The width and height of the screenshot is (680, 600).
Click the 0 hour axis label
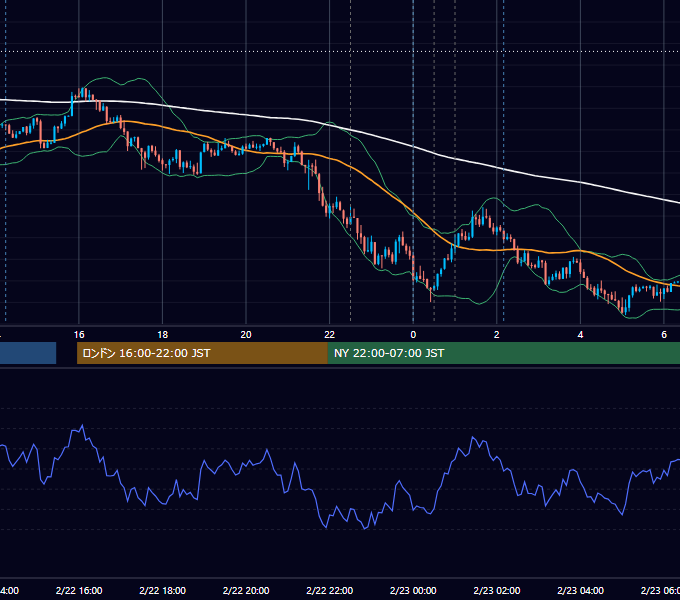tap(413, 335)
